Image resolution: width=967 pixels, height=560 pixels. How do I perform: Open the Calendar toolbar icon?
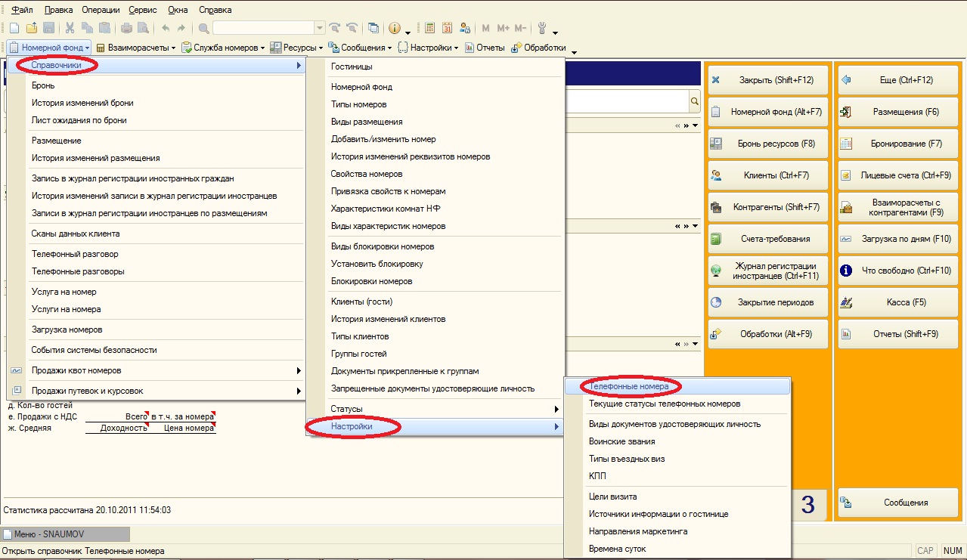point(447,29)
